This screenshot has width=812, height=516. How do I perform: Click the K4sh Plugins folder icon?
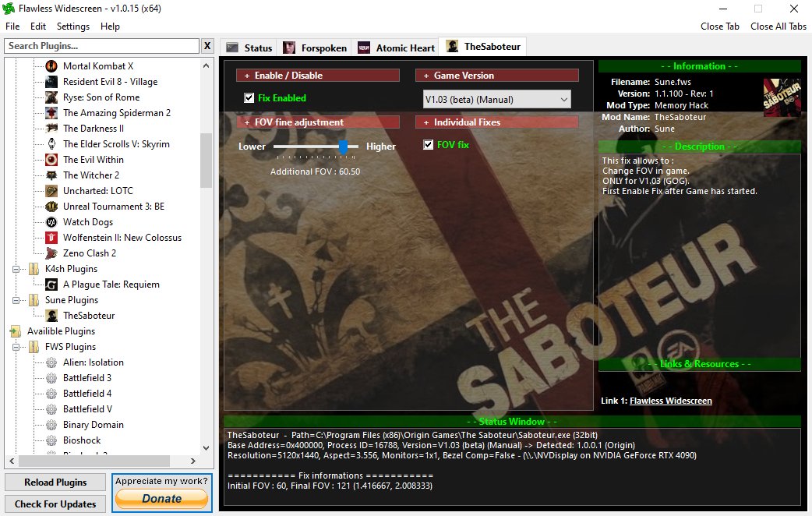[x=34, y=268]
